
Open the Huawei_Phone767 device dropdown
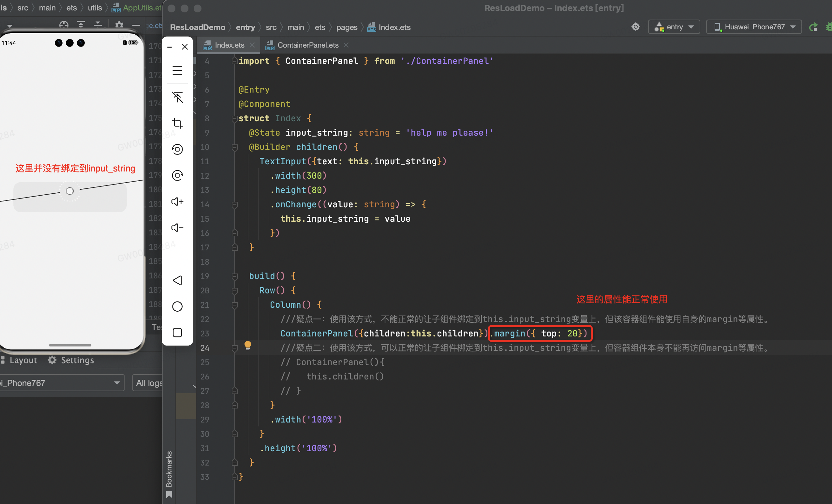tap(754, 27)
